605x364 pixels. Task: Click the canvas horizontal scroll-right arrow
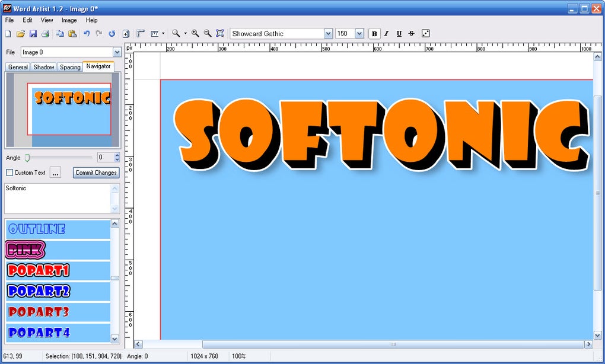point(588,344)
